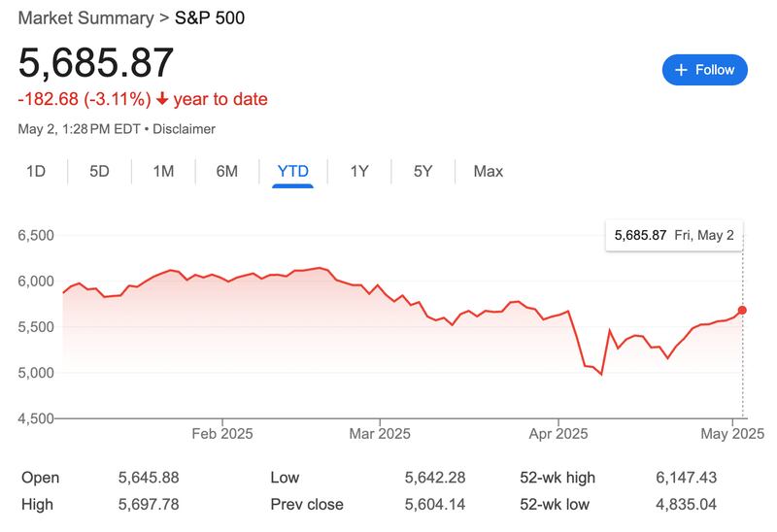Select the 1D time range tab
Image resolution: width=777 pixels, height=532 pixels.
click(x=36, y=172)
